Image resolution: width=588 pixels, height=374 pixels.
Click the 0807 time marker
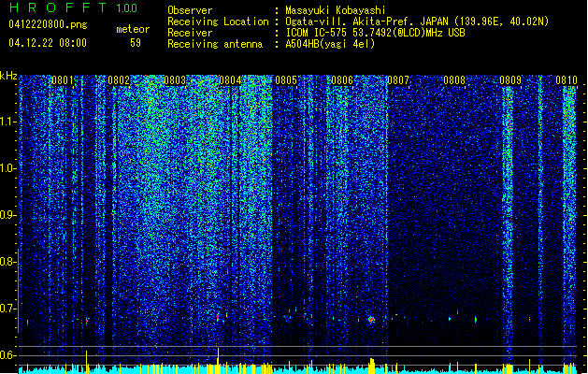398,80
